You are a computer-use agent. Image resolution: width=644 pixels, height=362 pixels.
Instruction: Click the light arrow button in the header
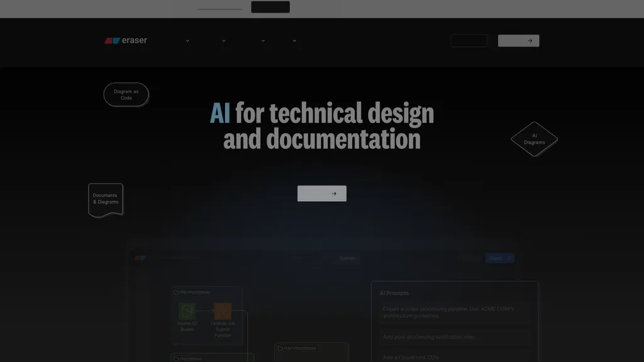[519, 41]
